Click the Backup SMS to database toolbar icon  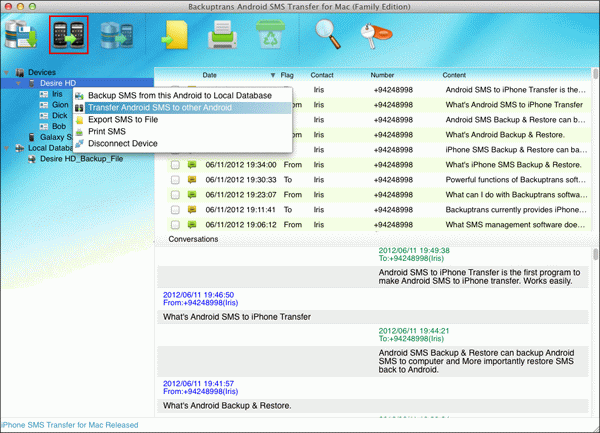[x=21, y=35]
